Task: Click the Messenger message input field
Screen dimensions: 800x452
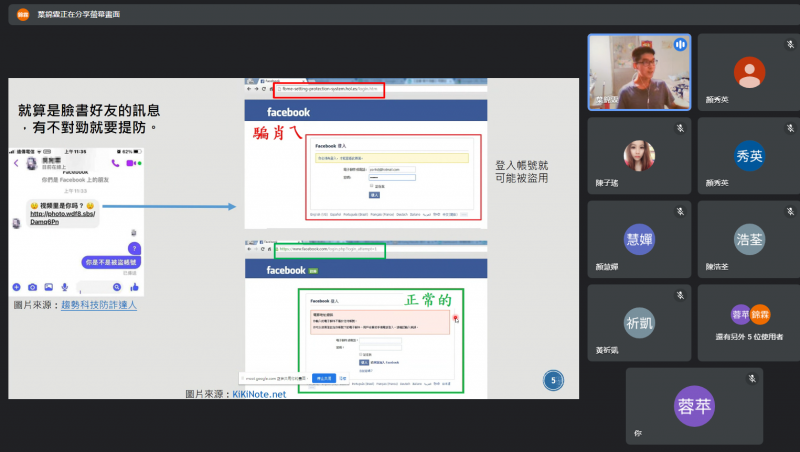Action: coord(99,287)
